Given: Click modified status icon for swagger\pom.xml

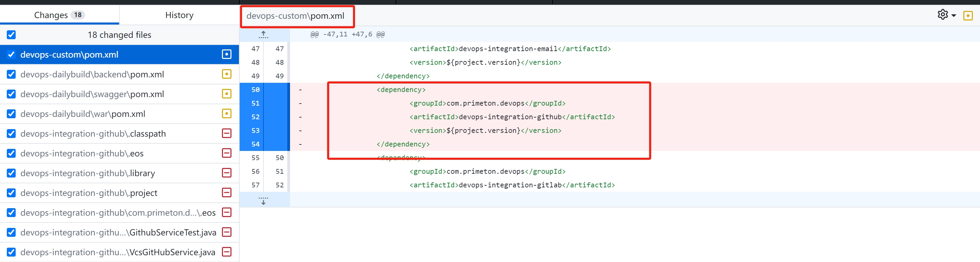Looking at the screenshot, I should click(x=226, y=94).
